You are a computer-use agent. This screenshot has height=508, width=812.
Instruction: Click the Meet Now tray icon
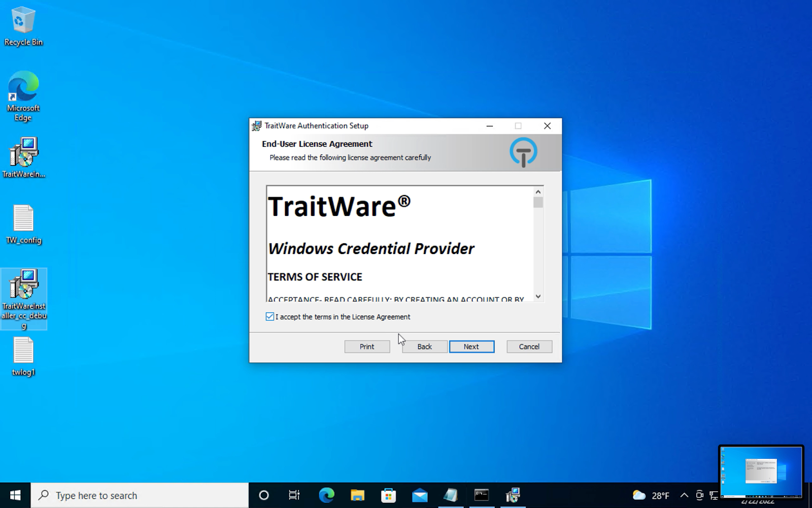coord(699,495)
